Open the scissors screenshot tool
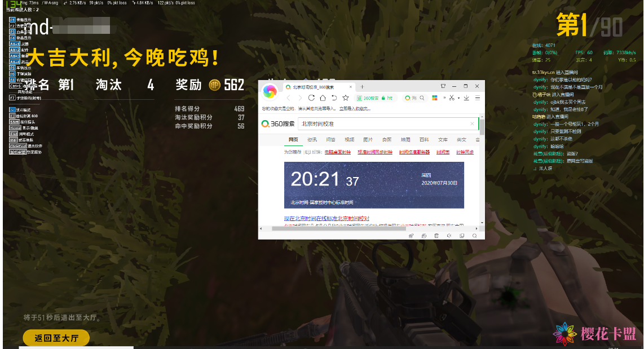 coord(451,98)
